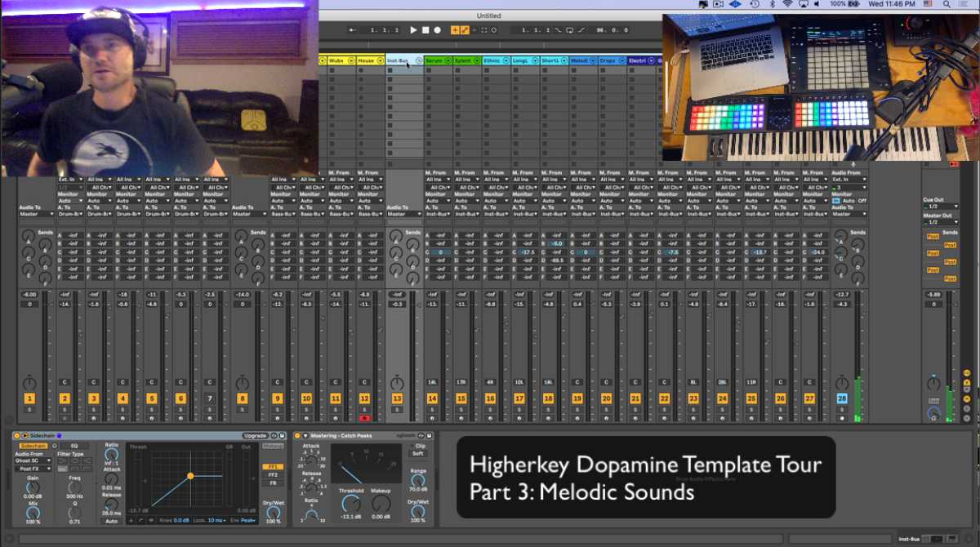Click the hot-swap icon on Mastering - Catch Peaks
The width and height of the screenshot is (980, 547).
[421, 435]
